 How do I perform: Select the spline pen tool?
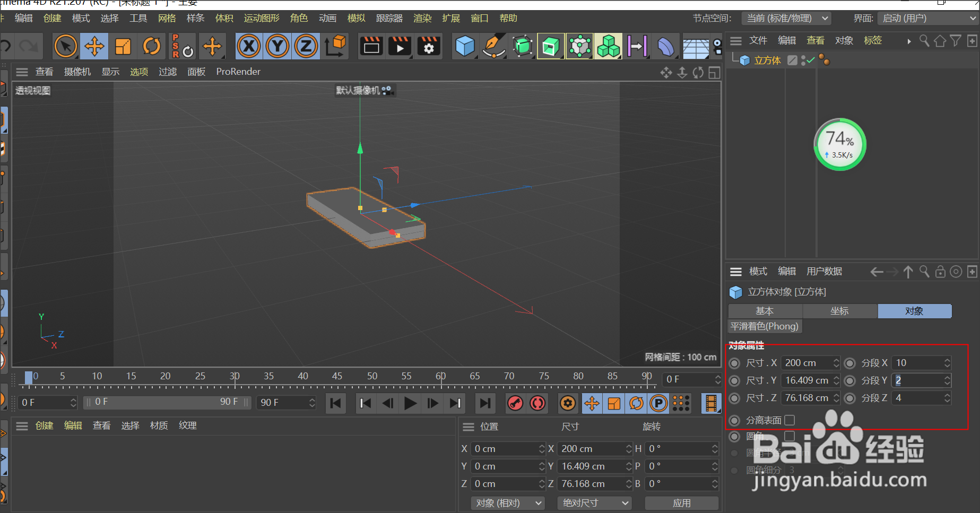pos(494,46)
